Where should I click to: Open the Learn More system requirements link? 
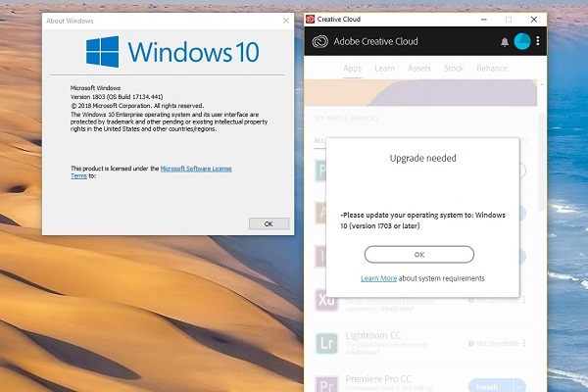pos(378,278)
